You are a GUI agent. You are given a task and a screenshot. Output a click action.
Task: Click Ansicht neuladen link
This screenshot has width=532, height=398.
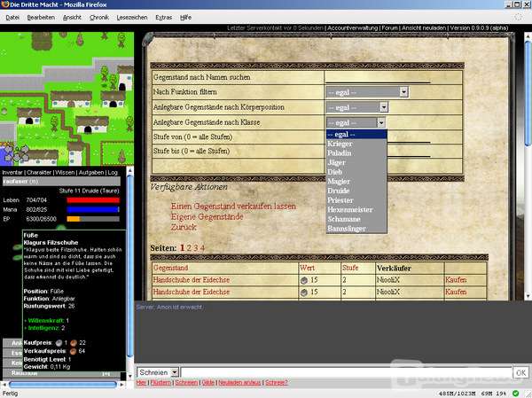[424, 27]
